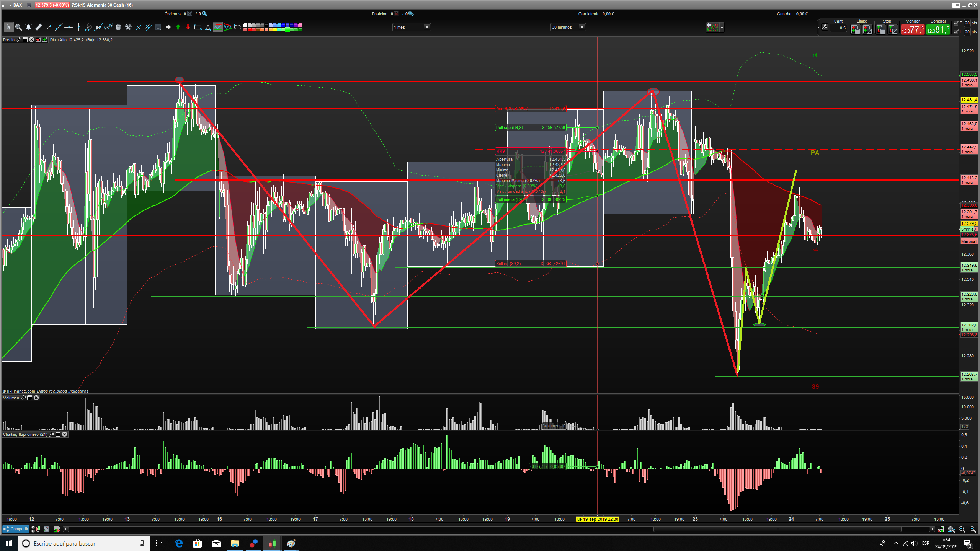
Task: Select the ruler measurement tool
Action: [38, 27]
